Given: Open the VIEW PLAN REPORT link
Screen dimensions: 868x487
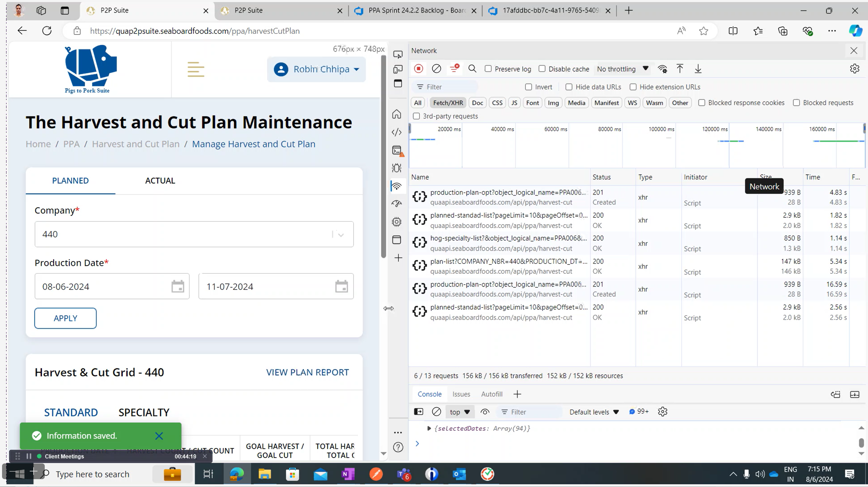Looking at the screenshot, I should 307,372.
